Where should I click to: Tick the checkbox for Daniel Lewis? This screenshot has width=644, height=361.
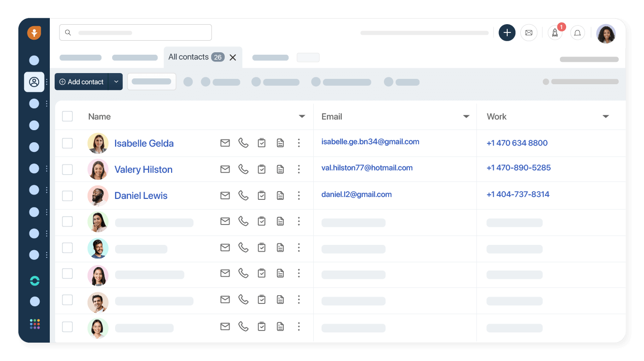coord(68,196)
